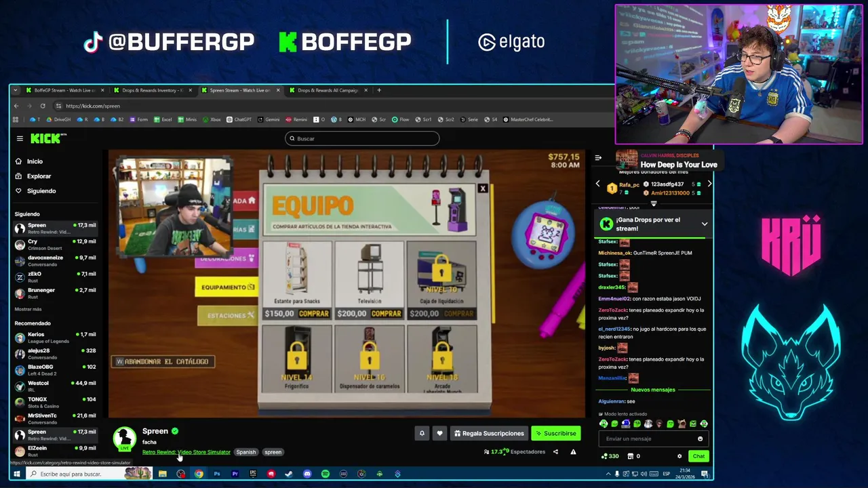Collapse the chat panel arrow icon
868x488 pixels.
click(x=598, y=158)
